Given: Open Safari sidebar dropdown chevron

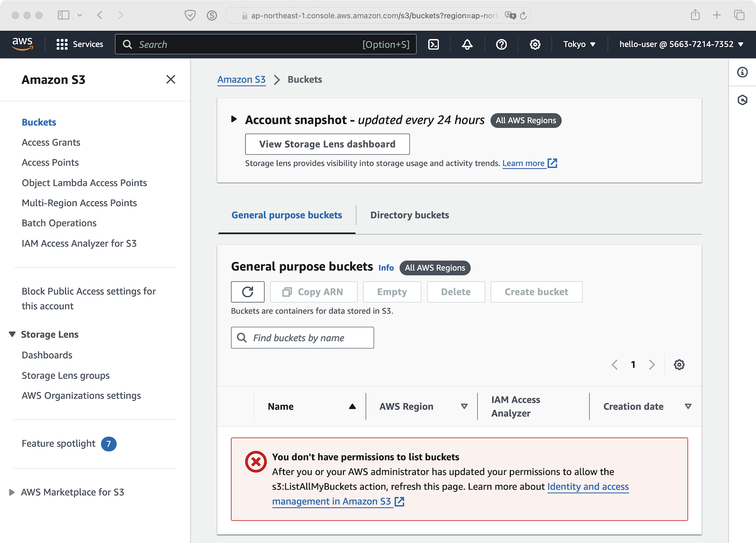Looking at the screenshot, I should [x=80, y=15].
